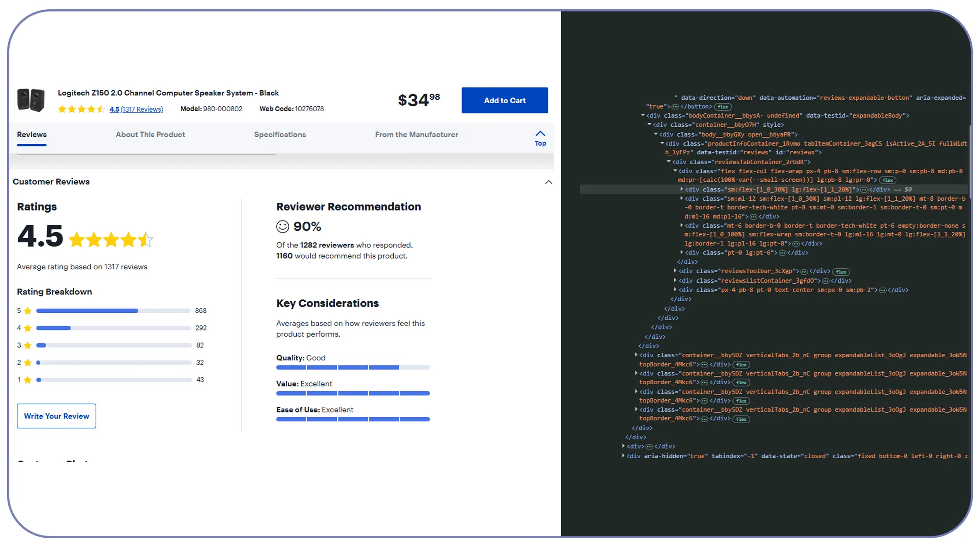Click ellipsis in selected sm:flex-[1_0_30%] node
980x547 pixels.
864,190
